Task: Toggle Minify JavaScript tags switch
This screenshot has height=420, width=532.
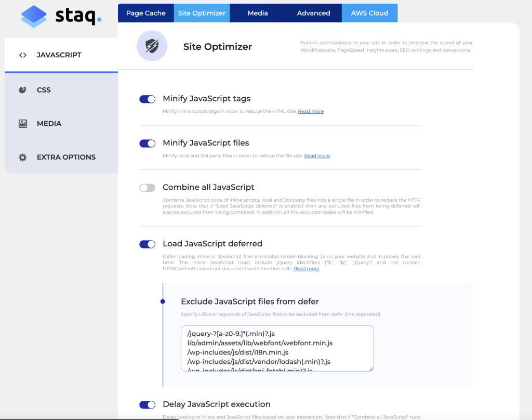Action: point(148,99)
